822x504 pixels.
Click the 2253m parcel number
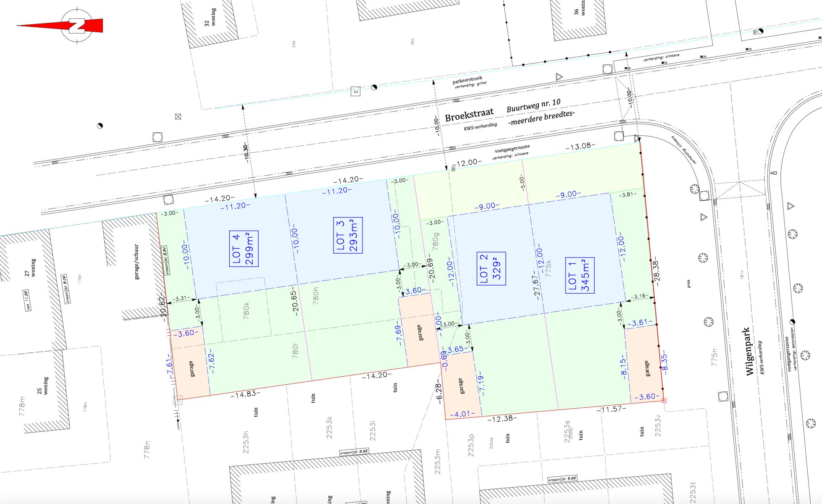coord(437,461)
